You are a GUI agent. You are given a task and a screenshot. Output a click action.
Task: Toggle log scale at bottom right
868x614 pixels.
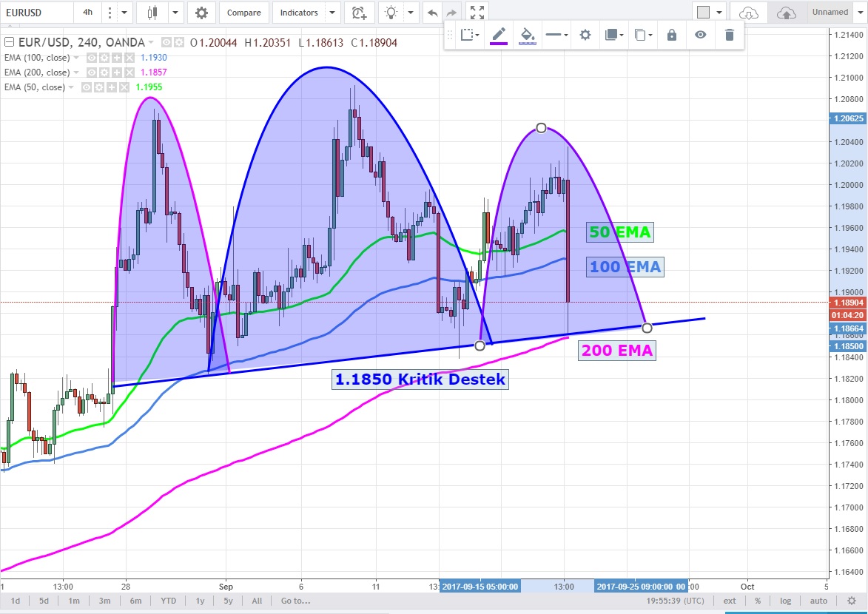[x=785, y=601]
